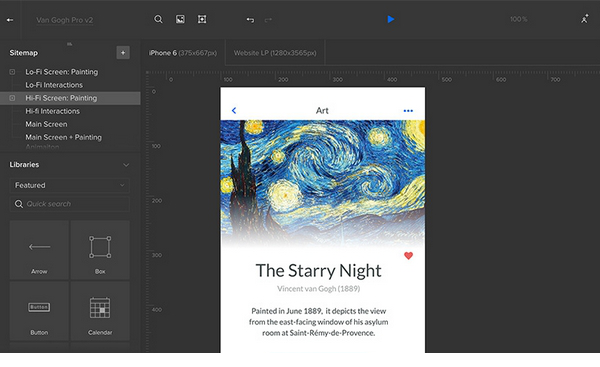This screenshot has width=600, height=367.
Task: Open the 100% zoom level control
Action: coord(518,19)
